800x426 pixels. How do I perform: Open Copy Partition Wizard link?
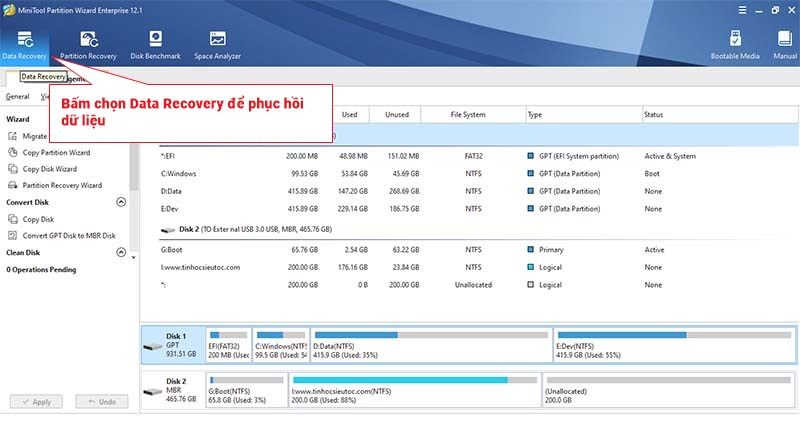point(56,152)
